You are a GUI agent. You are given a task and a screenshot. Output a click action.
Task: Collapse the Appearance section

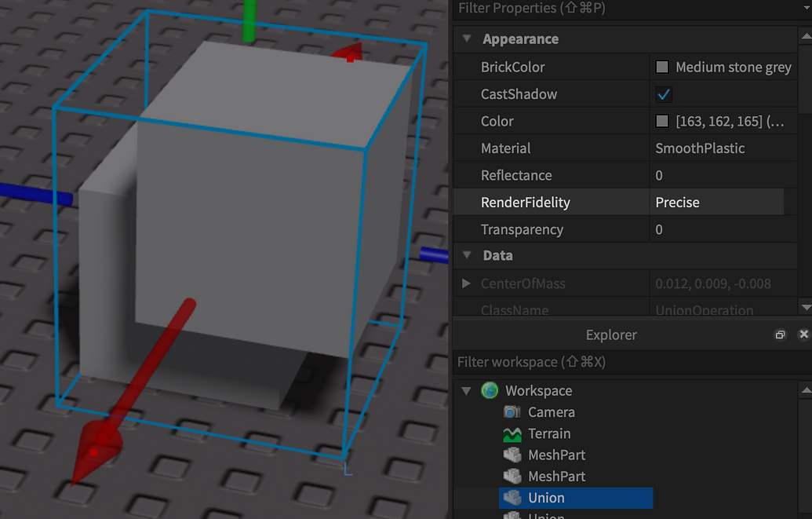coord(466,38)
